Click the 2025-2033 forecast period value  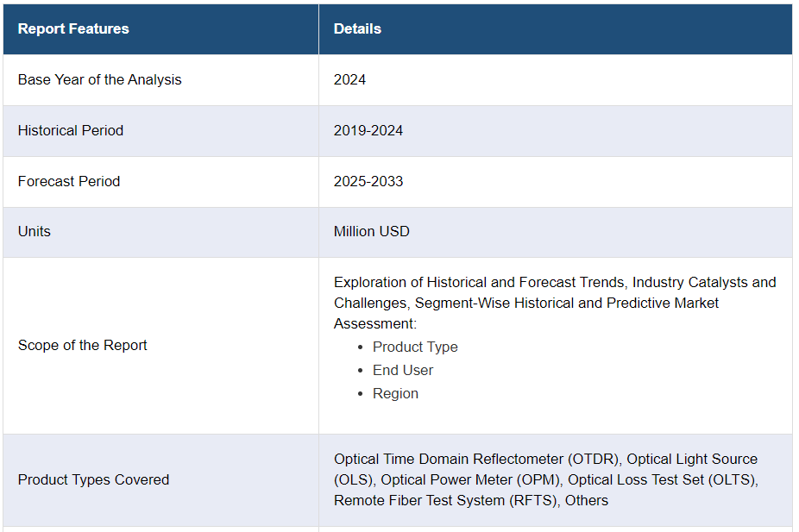[368, 181]
